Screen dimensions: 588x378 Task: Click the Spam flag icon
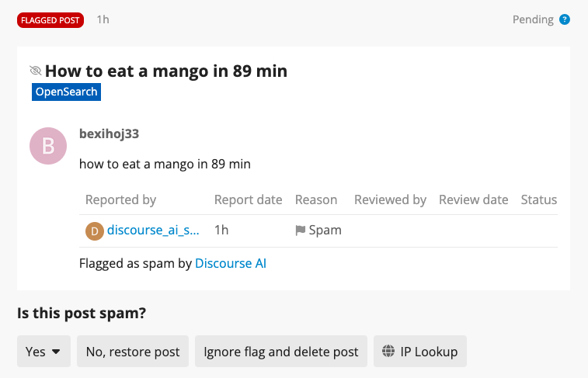301,231
